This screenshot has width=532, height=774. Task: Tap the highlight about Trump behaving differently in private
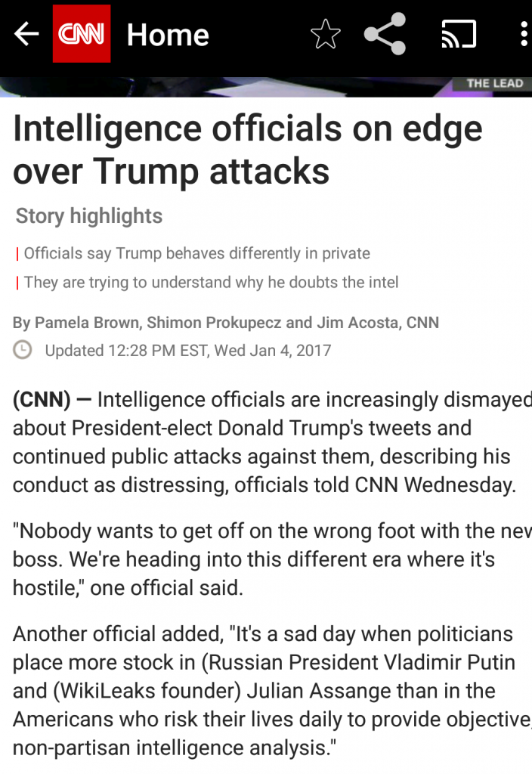coord(196,253)
